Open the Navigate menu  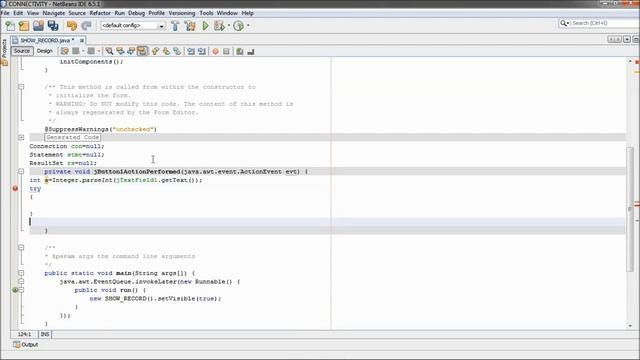coord(54,13)
